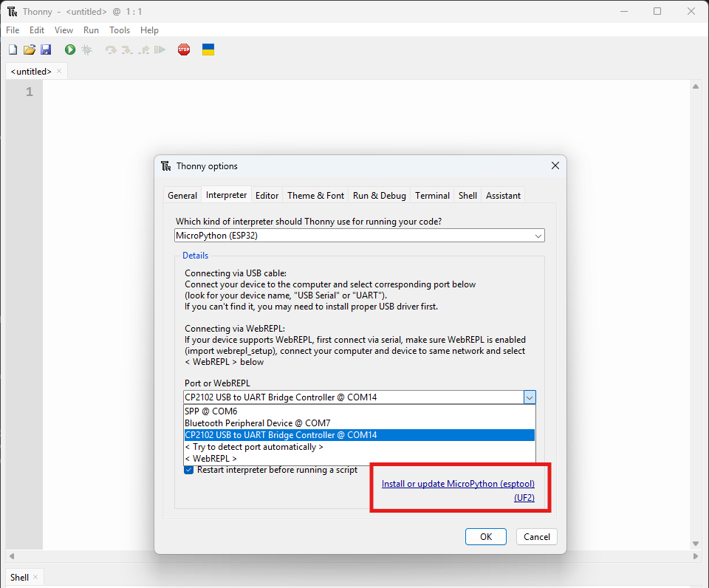
Task: Select the <untitled> editor tab
Action: pyautogui.click(x=31, y=71)
